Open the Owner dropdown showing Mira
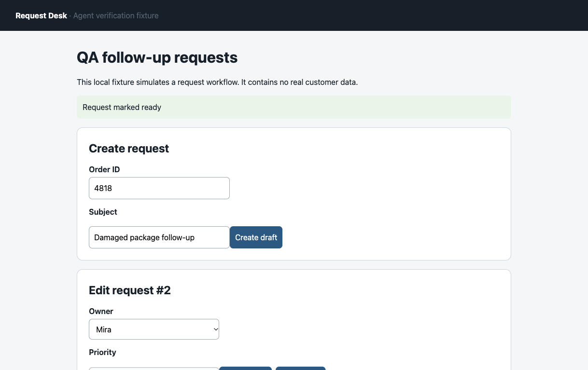This screenshot has height=370, width=588. click(x=154, y=329)
